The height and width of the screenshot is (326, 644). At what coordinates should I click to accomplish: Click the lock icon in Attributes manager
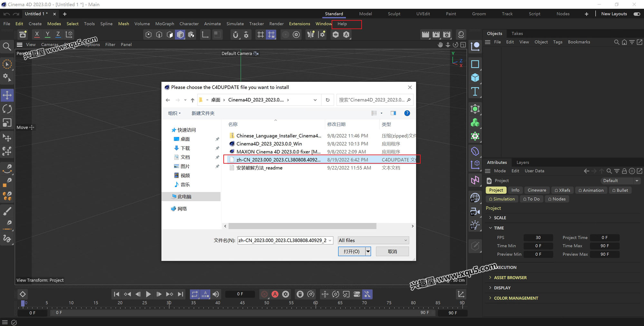(624, 171)
